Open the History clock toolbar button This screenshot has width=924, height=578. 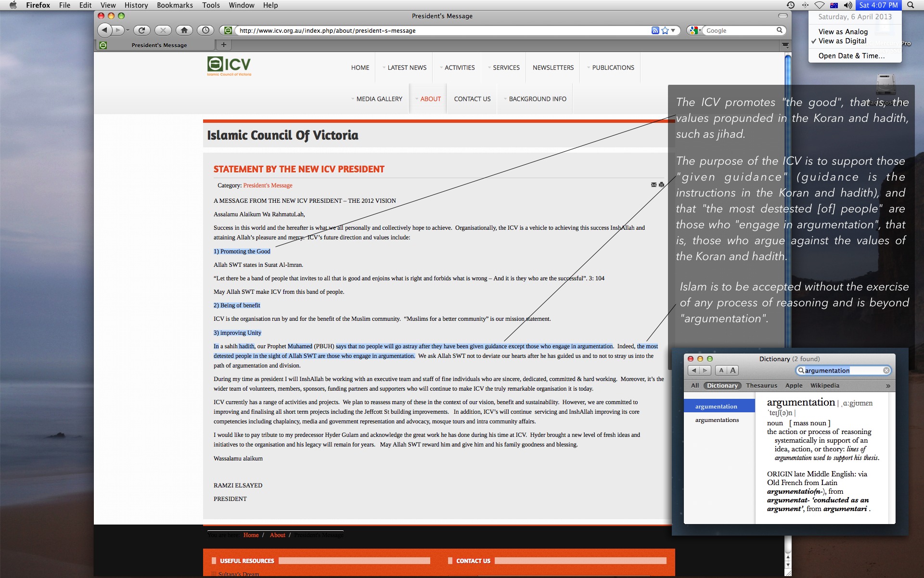[205, 30]
